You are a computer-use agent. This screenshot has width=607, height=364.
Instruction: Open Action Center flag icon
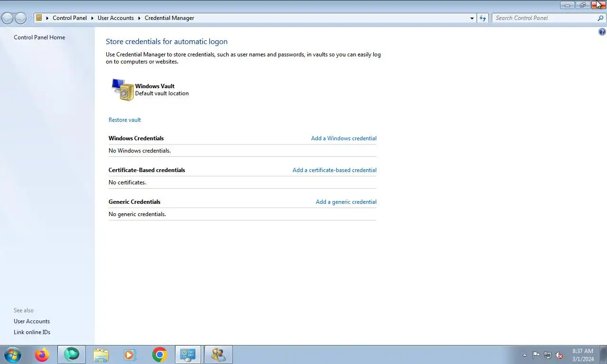click(x=536, y=355)
